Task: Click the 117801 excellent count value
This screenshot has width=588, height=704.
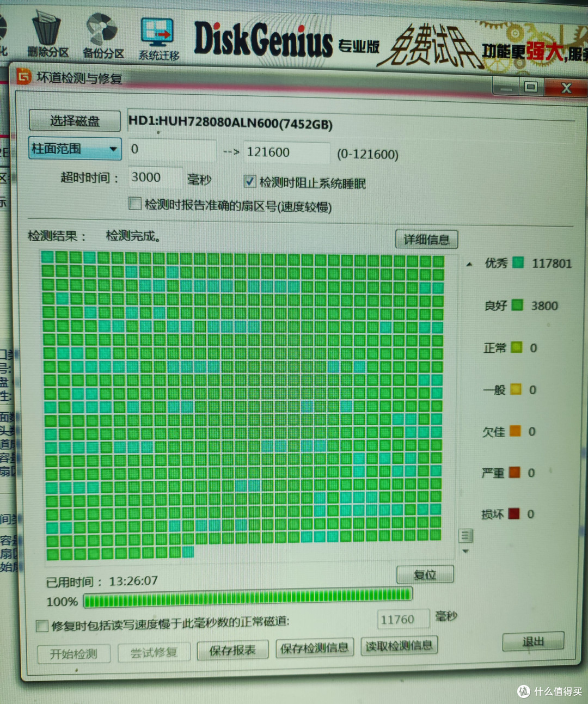Action: [552, 264]
